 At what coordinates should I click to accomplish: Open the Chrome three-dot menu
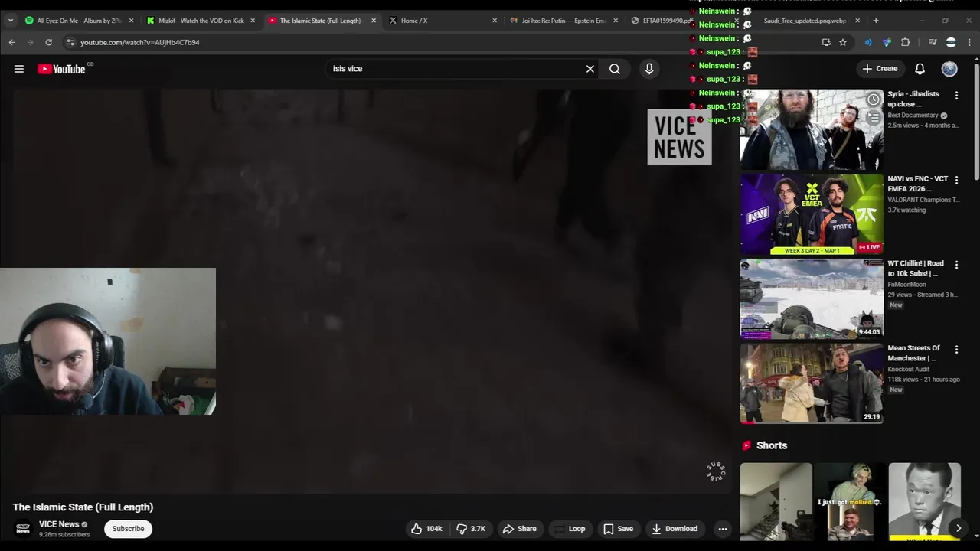pyautogui.click(x=970, y=42)
